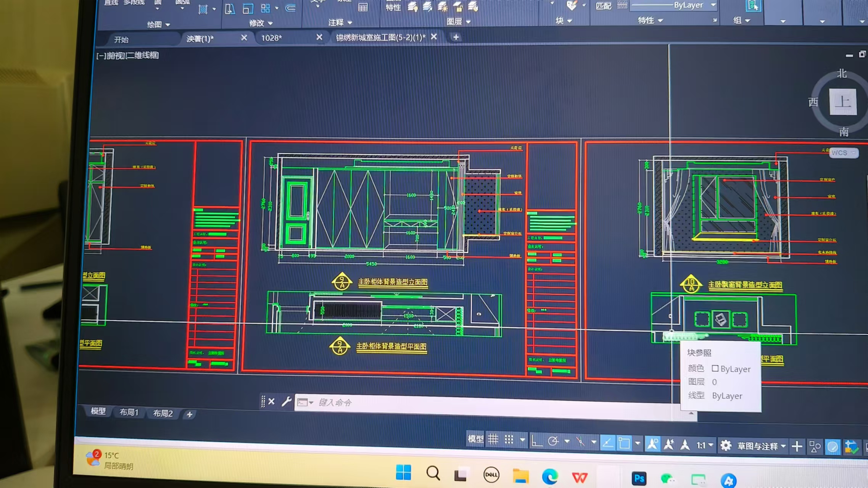The image size is (868, 488).
Task: Click the ViewCube 上 top face
Action: (x=843, y=102)
